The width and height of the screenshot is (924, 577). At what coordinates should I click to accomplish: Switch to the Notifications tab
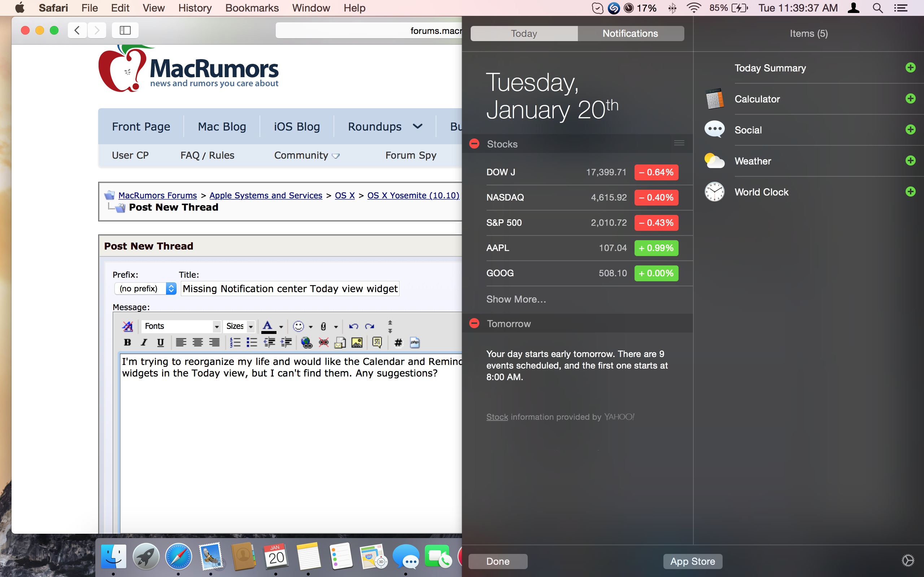[x=630, y=34]
